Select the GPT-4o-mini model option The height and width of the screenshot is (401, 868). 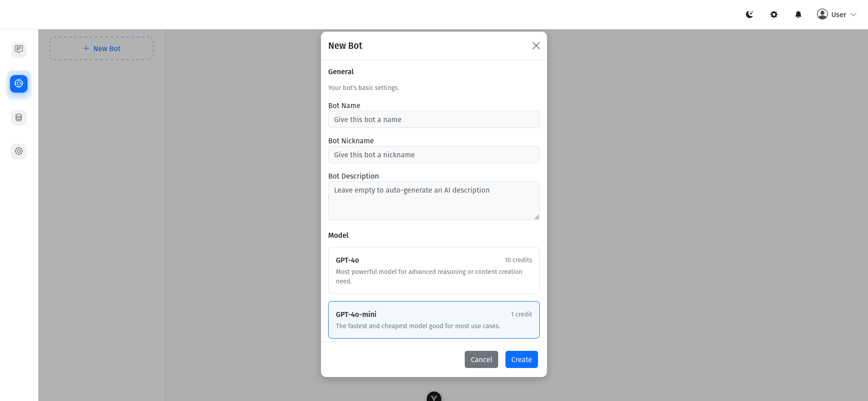pyautogui.click(x=434, y=320)
